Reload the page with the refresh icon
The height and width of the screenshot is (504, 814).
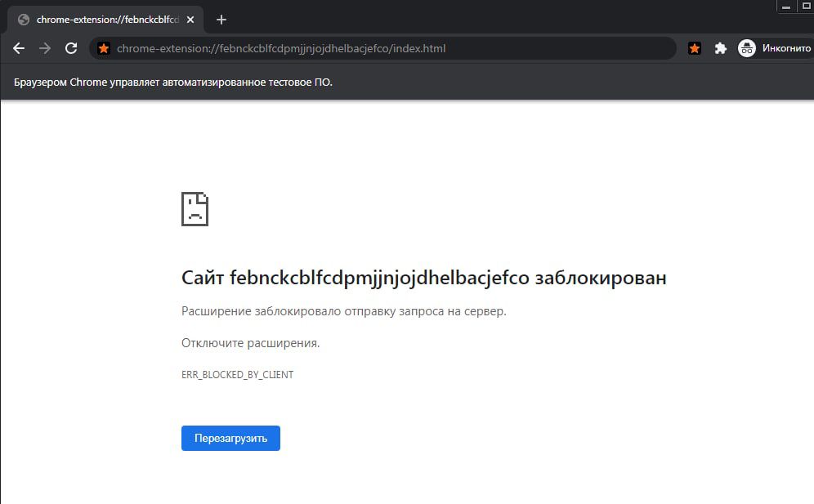[x=71, y=48]
